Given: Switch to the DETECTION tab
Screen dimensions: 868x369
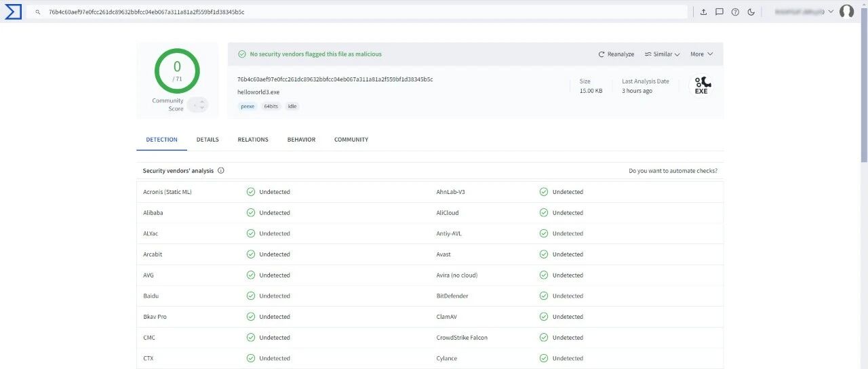Looking at the screenshot, I should (161, 140).
